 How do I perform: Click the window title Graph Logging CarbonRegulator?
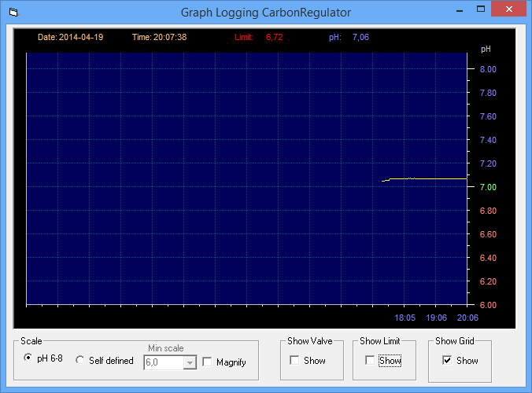(266, 13)
